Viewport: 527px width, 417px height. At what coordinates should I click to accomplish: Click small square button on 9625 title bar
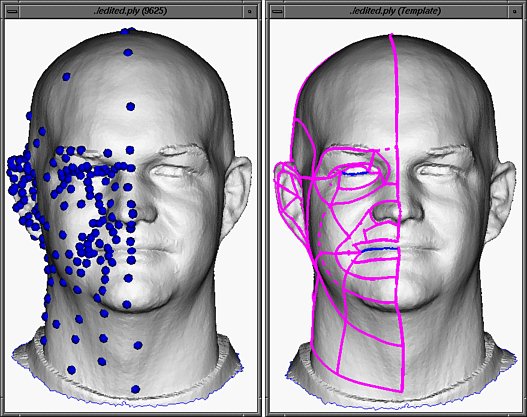click(249, 11)
